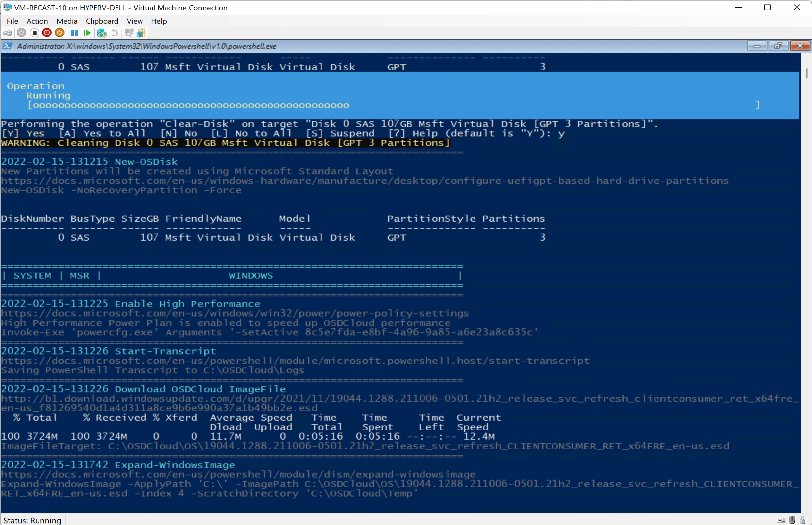Select the rightmost export toolbar icon
The width and height of the screenshot is (812, 525).
pyautogui.click(x=141, y=33)
